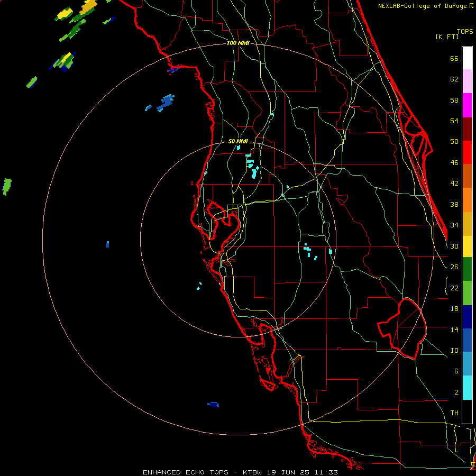Click the yellow legend band near 30

click(467, 246)
